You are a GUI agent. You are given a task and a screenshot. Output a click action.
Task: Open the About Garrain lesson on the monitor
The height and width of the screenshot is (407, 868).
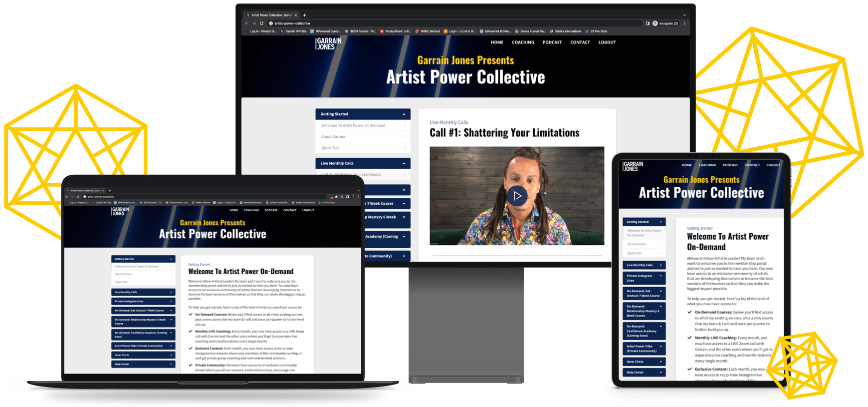click(333, 137)
